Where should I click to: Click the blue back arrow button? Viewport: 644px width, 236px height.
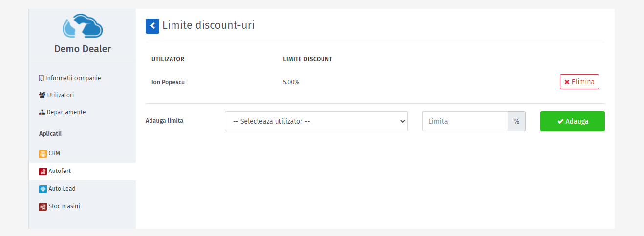click(x=152, y=26)
